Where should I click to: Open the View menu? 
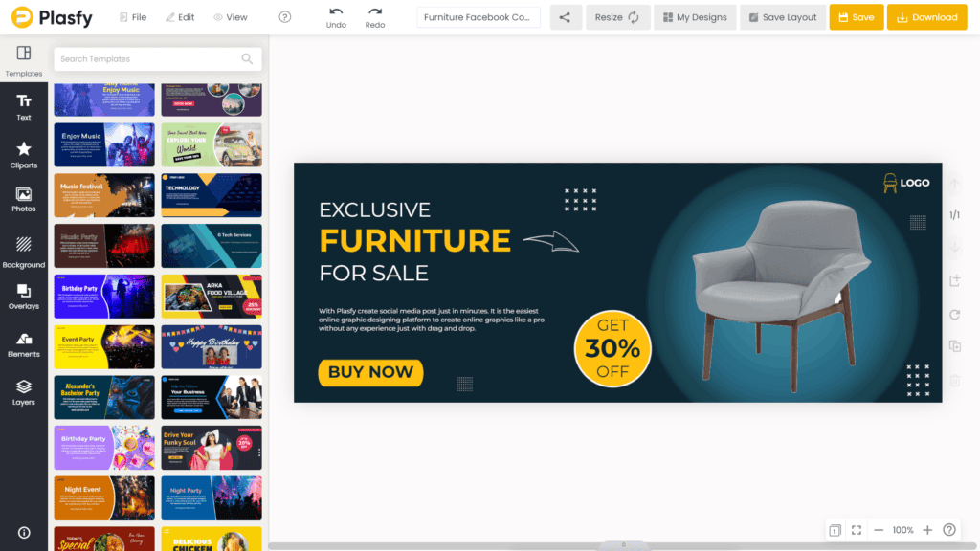coord(231,17)
